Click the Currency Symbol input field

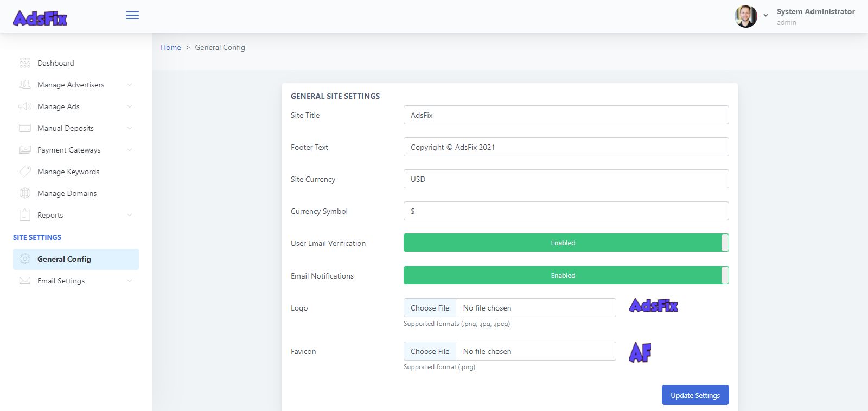566,211
